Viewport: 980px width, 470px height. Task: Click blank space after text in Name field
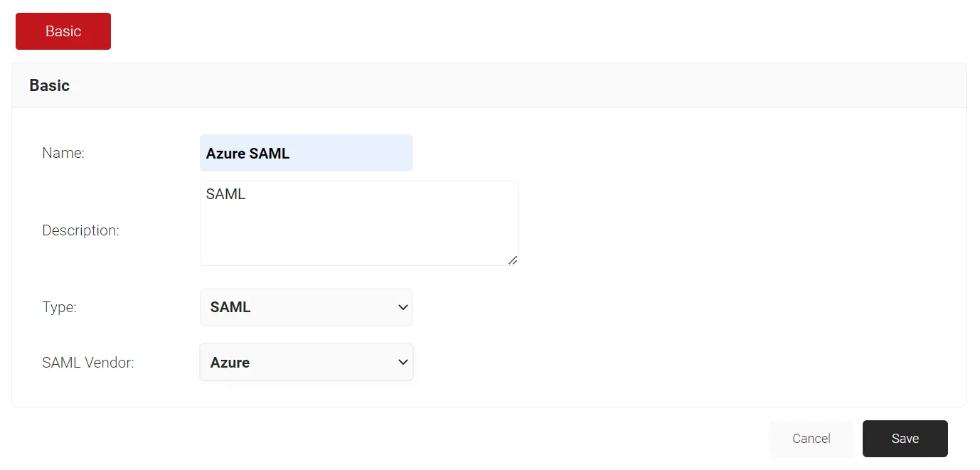pos(352,154)
